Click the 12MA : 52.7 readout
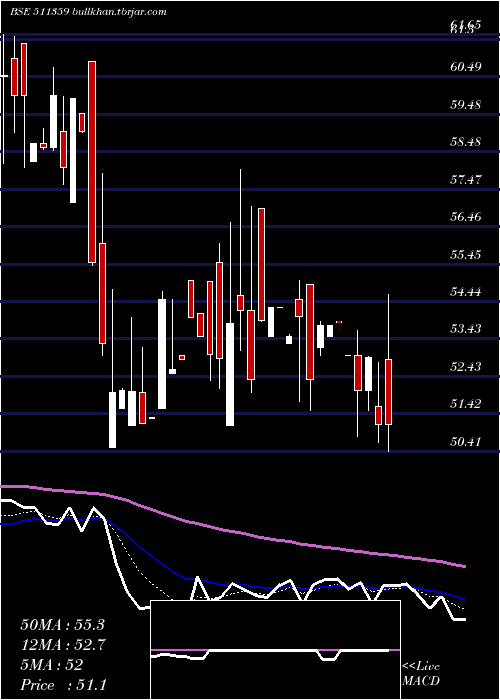The height and width of the screenshot is (700, 500). (x=62, y=645)
